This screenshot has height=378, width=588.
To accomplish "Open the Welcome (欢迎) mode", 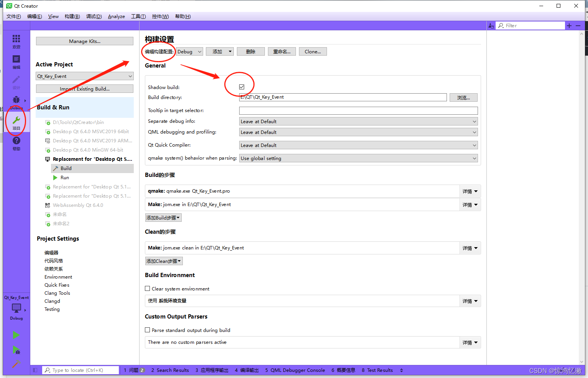I will [16, 41].
